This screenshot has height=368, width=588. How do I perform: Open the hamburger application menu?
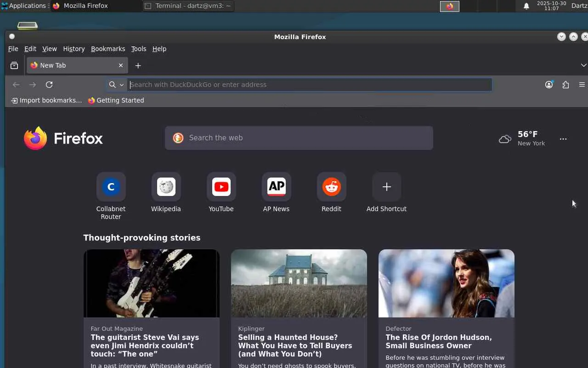pyautogui.click(x=582, y=85)
